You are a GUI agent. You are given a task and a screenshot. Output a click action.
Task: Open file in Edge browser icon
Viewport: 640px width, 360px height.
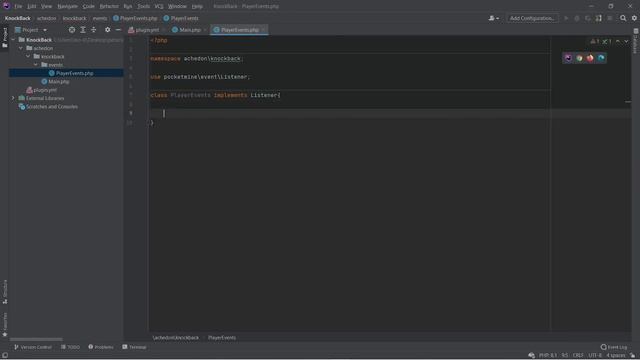click(601, 58)
